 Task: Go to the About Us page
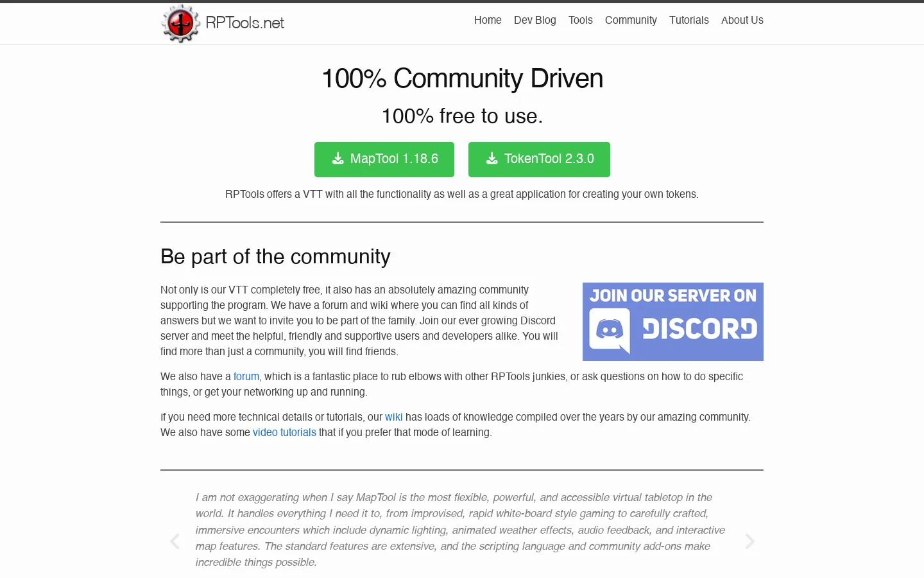click(742, 20)
